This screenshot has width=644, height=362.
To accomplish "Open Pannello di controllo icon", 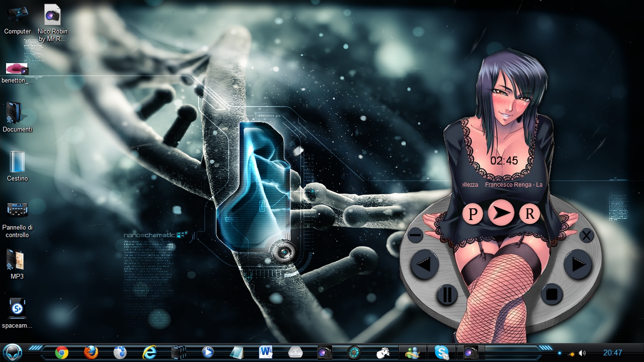I will tap(17, 219).
